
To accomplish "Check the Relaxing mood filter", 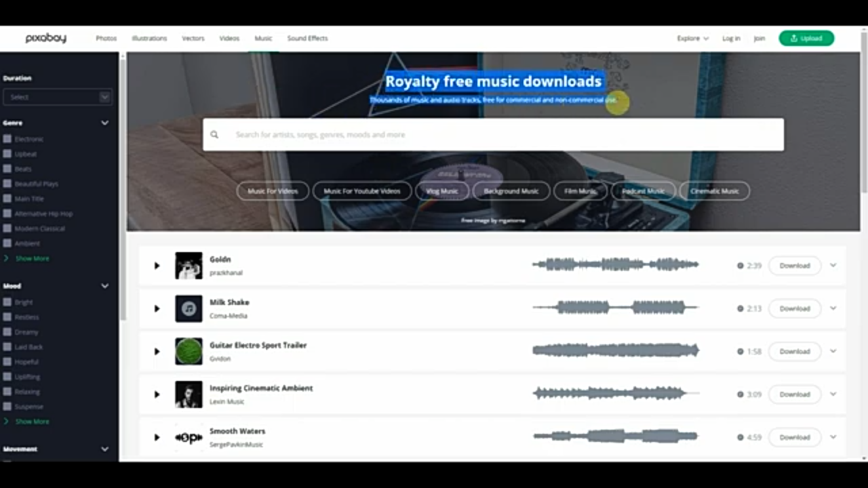I will 7,392.
